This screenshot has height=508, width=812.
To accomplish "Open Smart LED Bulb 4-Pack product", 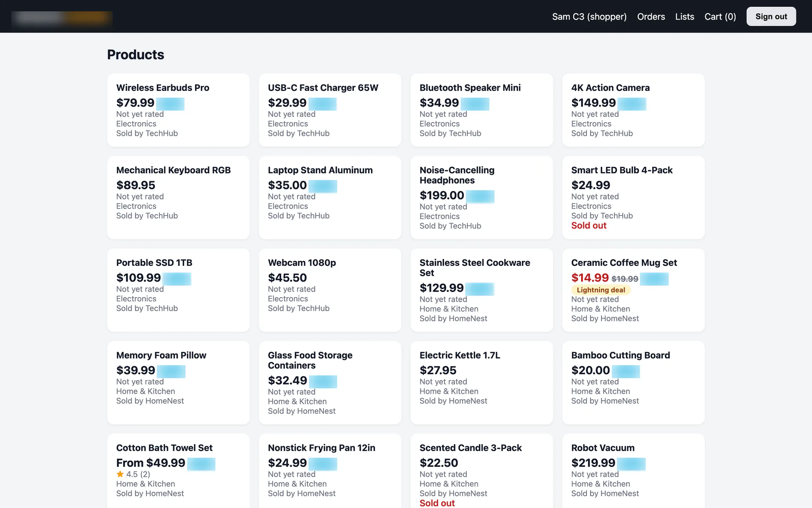I will point(622,170).
